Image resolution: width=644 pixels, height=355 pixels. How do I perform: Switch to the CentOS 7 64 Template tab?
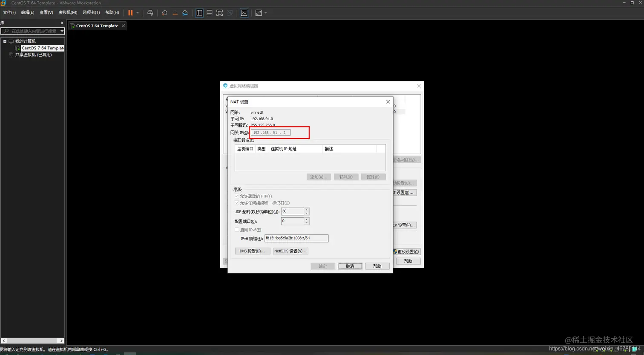(97, 26)
